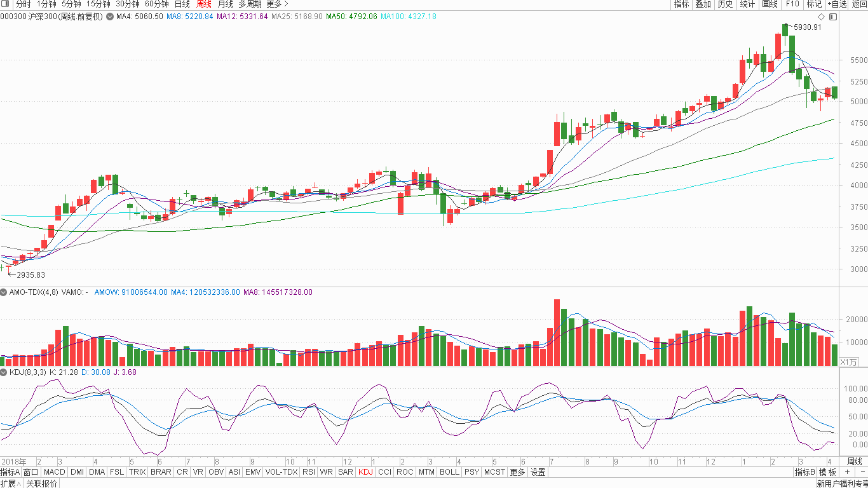Click the MA50: 4792.06 value
This screenshot has width=868, height=488.
click(351, 17)
